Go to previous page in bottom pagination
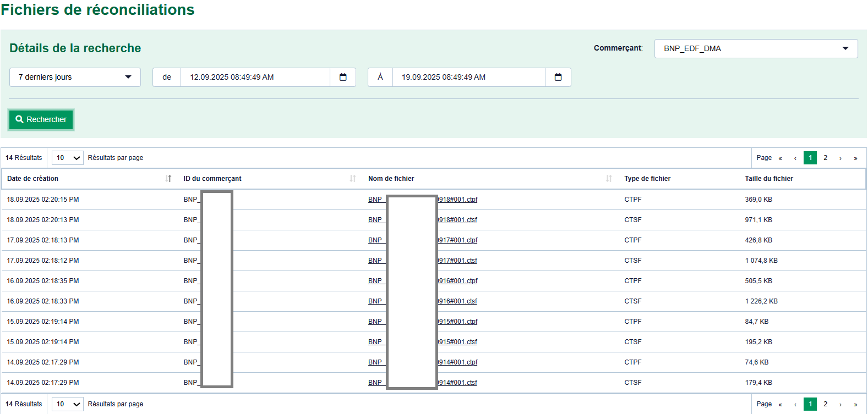This screenshot has width=868, height=414. pyautogui.click(x=795, y=405)
